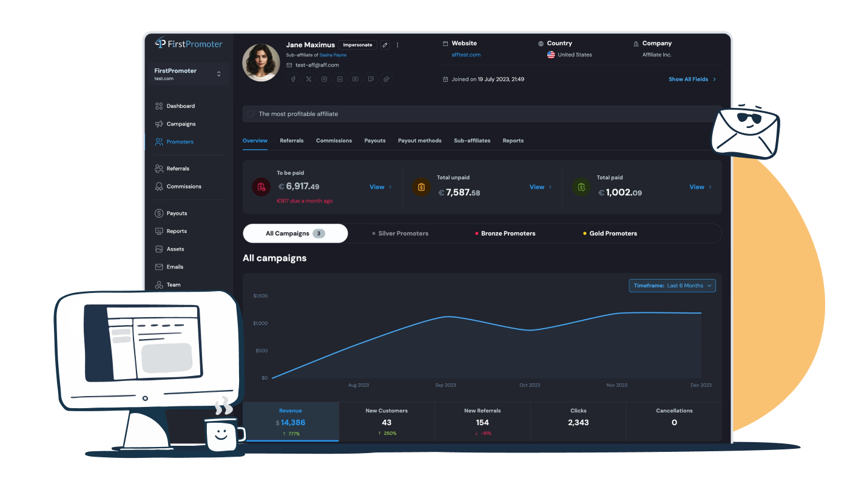
Task: Open the Campaigns megaphone item
Action: [181, 124]
